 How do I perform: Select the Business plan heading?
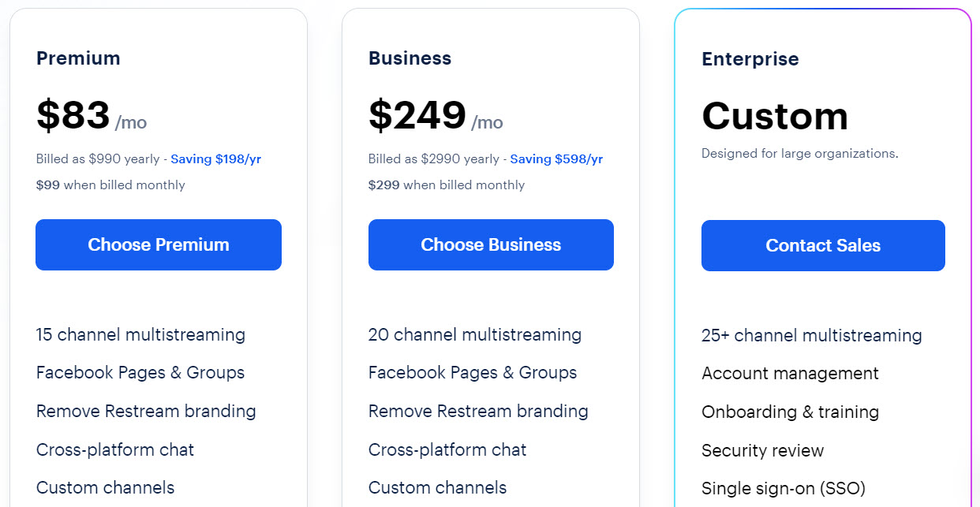click(410, 58)
